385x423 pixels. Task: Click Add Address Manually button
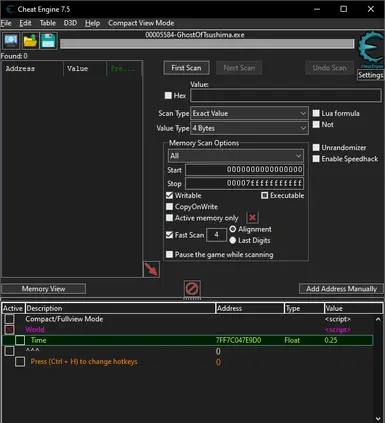click(x=341, y=289)
